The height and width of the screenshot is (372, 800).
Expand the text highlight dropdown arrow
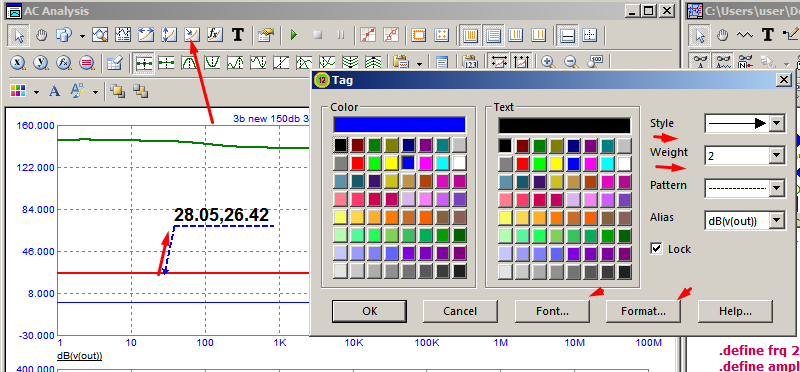[95, 92]
